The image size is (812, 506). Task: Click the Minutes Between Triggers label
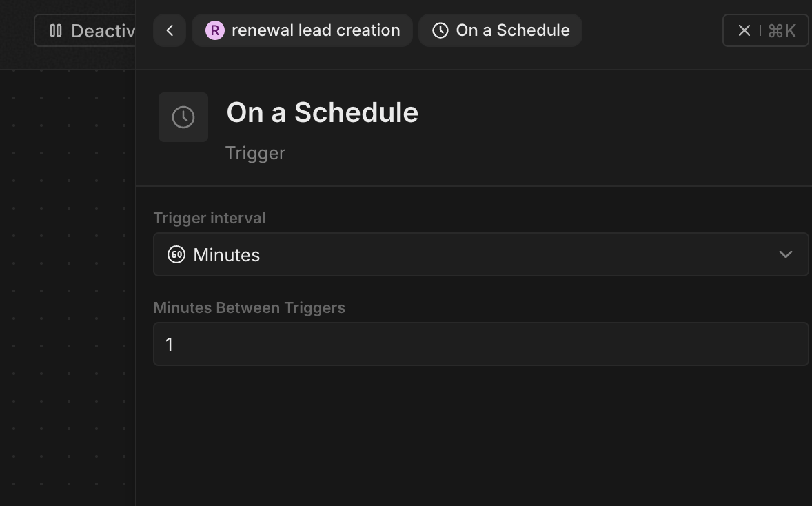249,307
